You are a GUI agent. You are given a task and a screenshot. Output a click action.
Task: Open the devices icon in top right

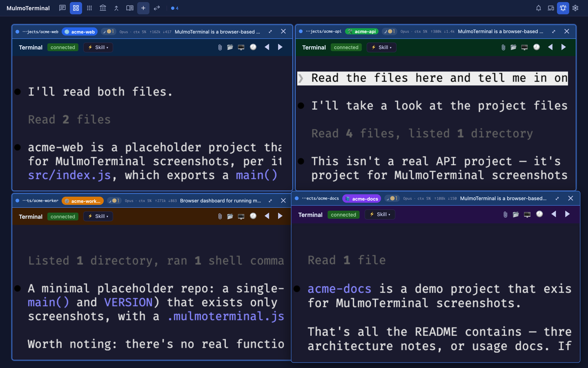(x=551, y=8)
